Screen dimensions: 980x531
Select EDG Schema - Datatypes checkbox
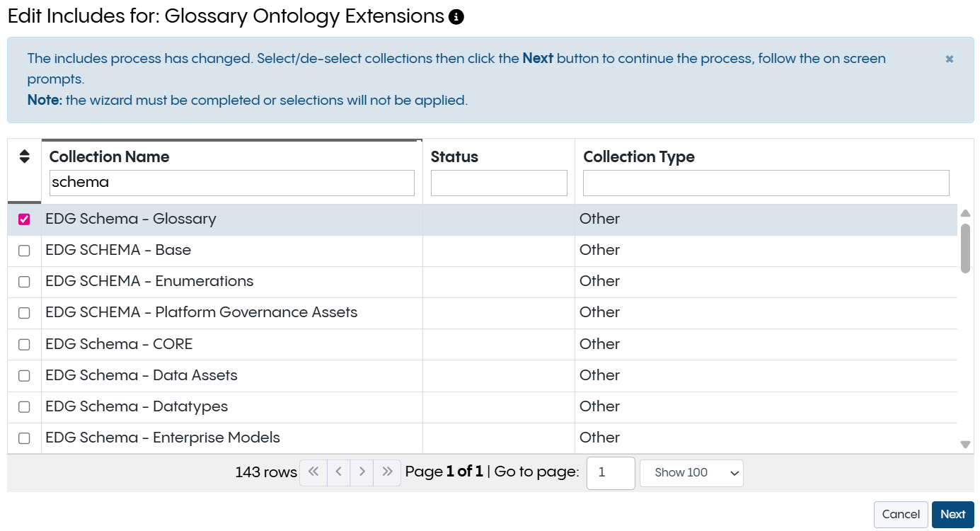[24, 406]
